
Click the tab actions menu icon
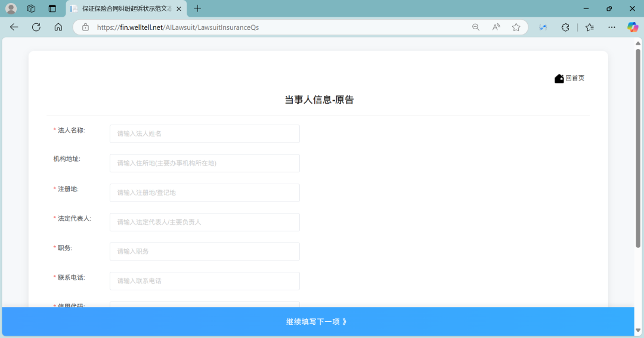coord(52,8)
